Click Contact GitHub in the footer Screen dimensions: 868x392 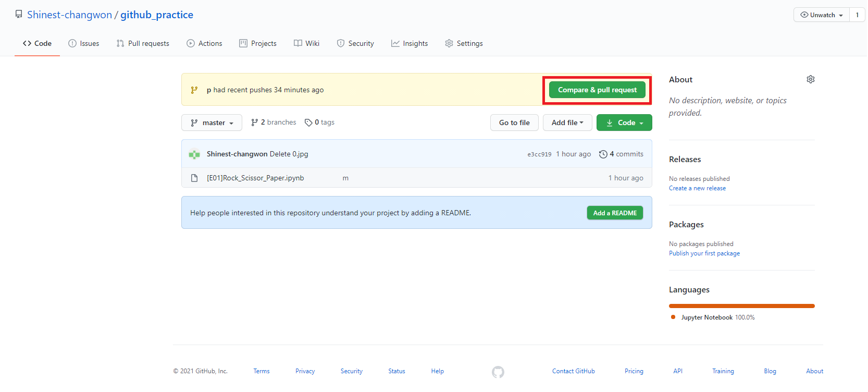point(573,371)
